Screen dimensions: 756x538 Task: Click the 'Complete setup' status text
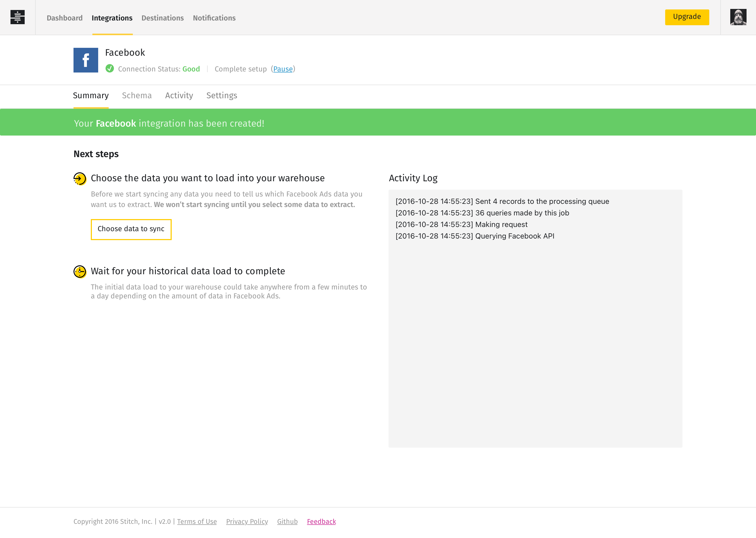(241, 69)
